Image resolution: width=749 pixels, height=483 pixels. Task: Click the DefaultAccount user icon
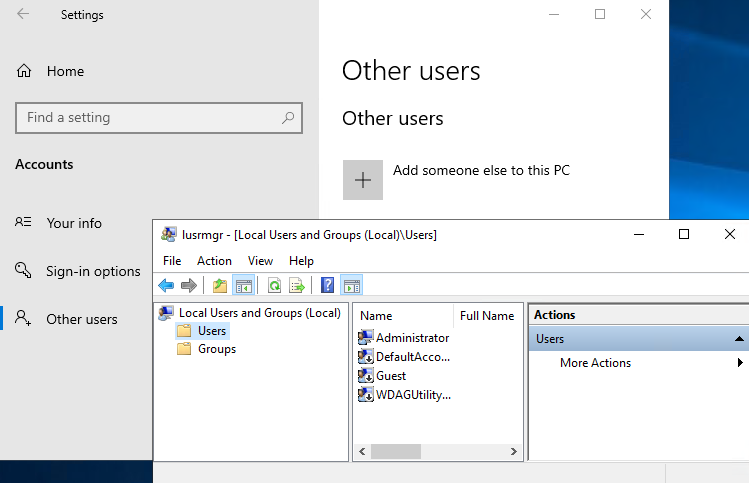tap(365, 356)
